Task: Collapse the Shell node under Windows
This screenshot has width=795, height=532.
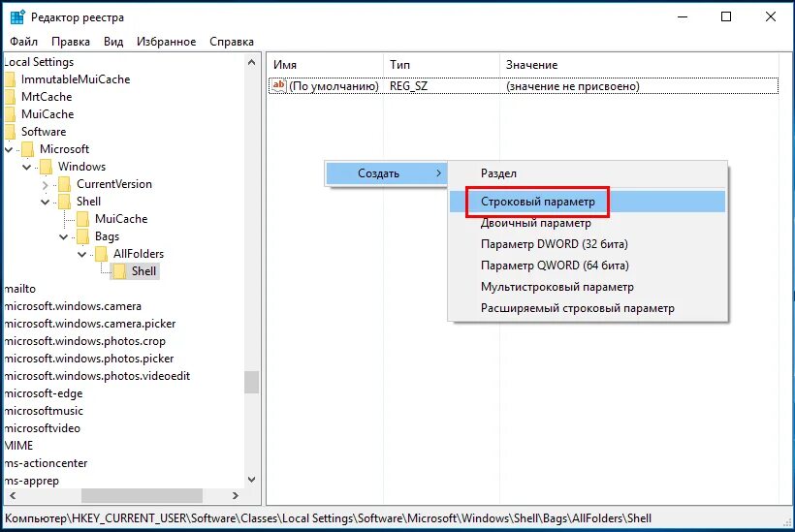Action: click(46, 202)
